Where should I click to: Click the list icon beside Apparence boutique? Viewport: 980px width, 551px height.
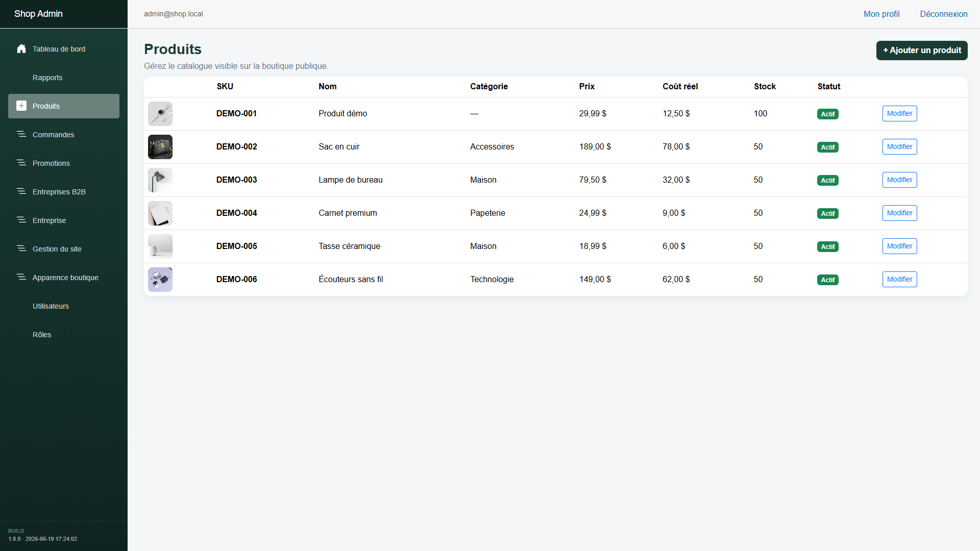(x=21, y=278)
